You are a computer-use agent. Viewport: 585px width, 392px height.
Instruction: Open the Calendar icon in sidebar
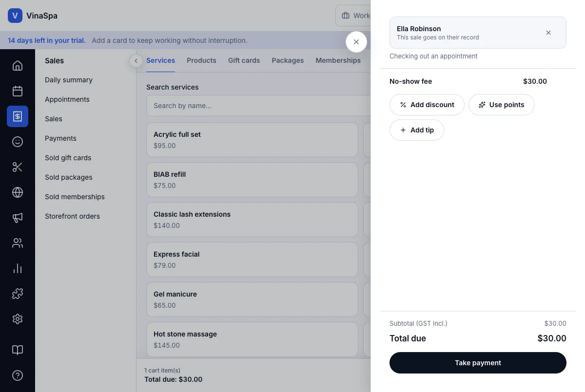point(18,91)
